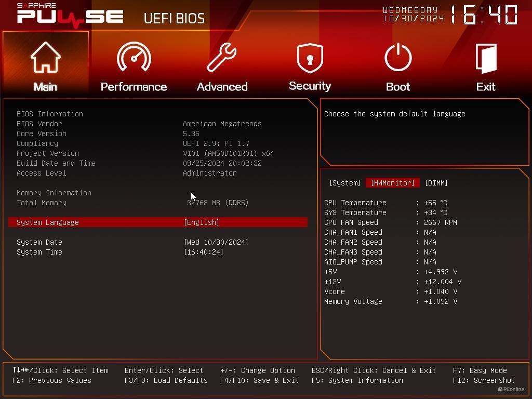Click F5: System Information shortcut
This screenshot has height=399, width=532.
click(357, 380)
